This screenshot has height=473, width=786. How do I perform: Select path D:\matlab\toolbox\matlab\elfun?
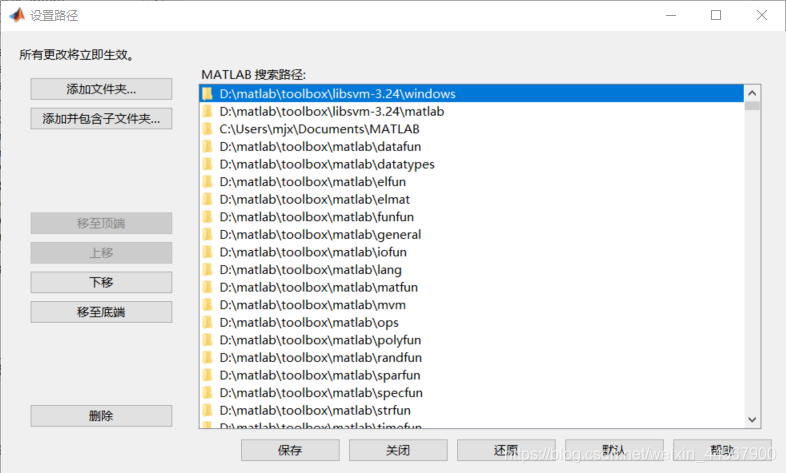tap(472, 181)
